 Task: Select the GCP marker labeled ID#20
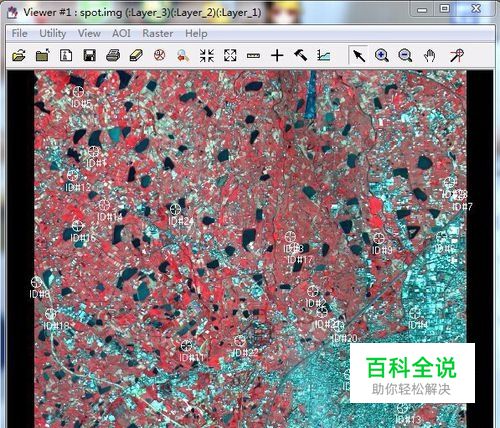click(x=339, y=326)
